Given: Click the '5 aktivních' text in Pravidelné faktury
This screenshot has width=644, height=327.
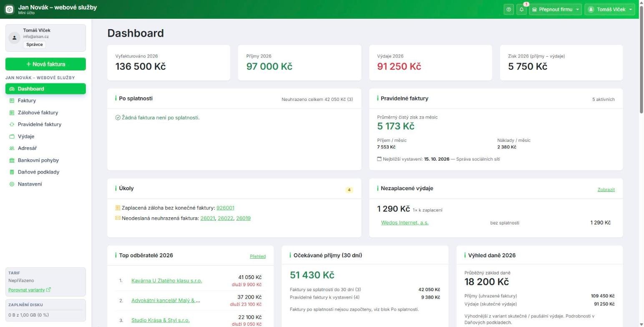Looking at the screenshot, I should pos(603,99).
